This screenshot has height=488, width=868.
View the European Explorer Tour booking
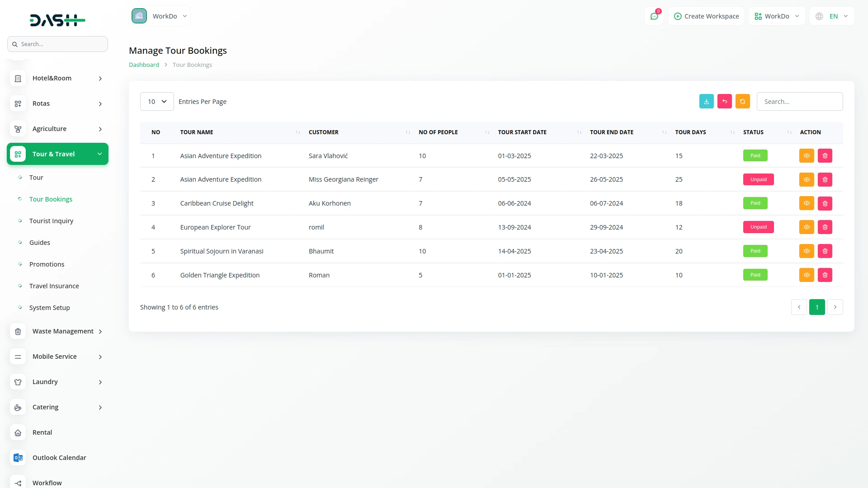806,227
